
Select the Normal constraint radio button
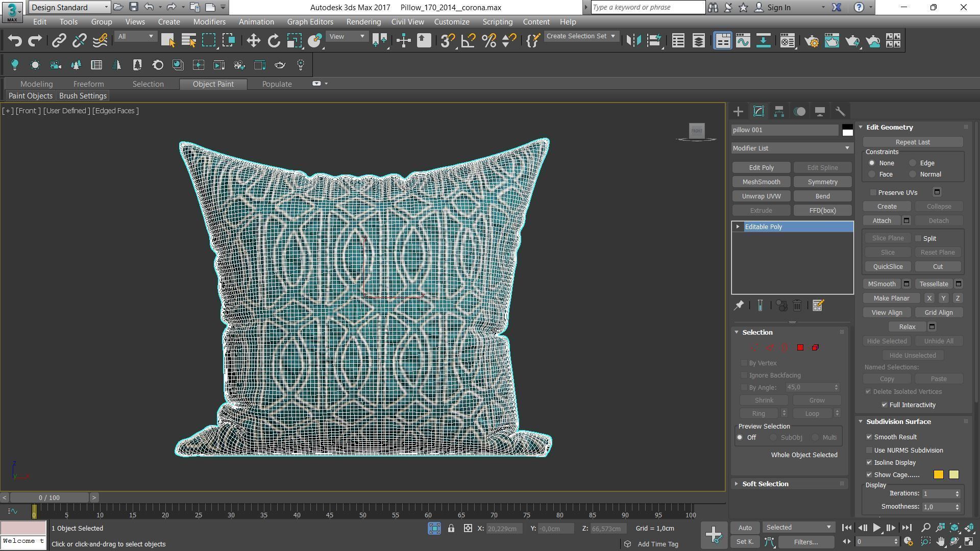click(x=913, y=174)
